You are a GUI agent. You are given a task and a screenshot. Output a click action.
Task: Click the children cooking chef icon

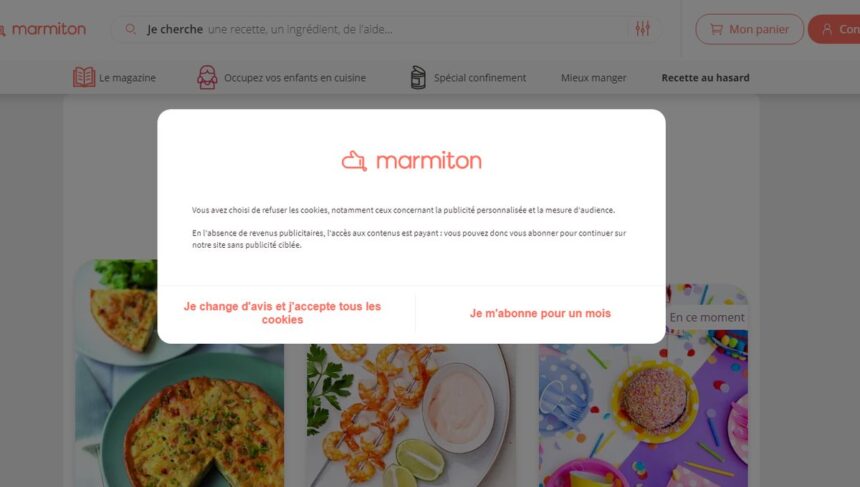tap(207, 77)
